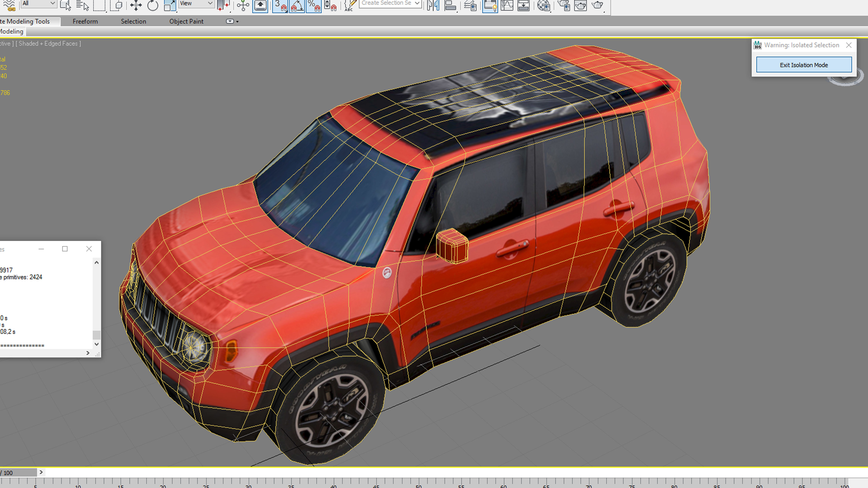The image size is (868, 488).
Task: Open the Create Selection Set dropdown
Action: pos(390,3)
